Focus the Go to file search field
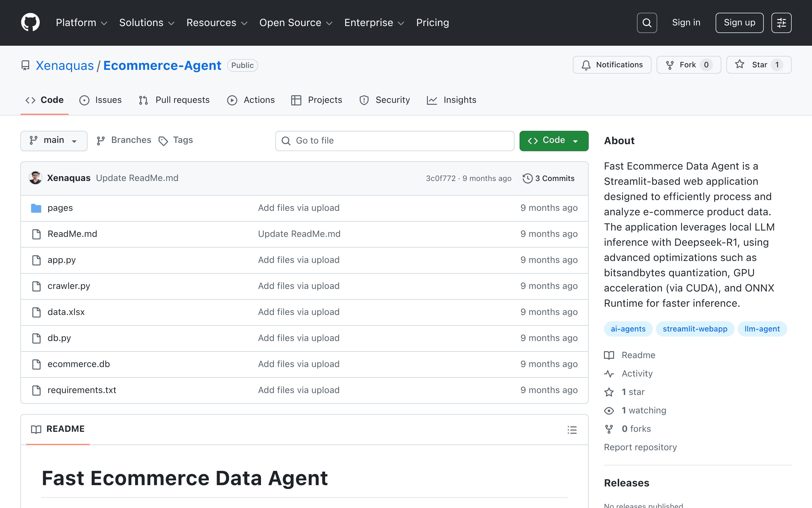Screen dimensions: 812x508 pos(395,141)
